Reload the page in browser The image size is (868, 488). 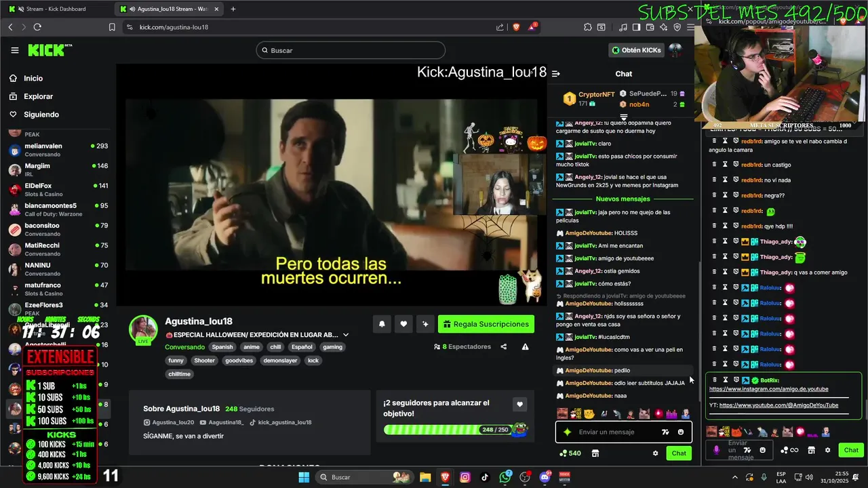pos(37,27)
